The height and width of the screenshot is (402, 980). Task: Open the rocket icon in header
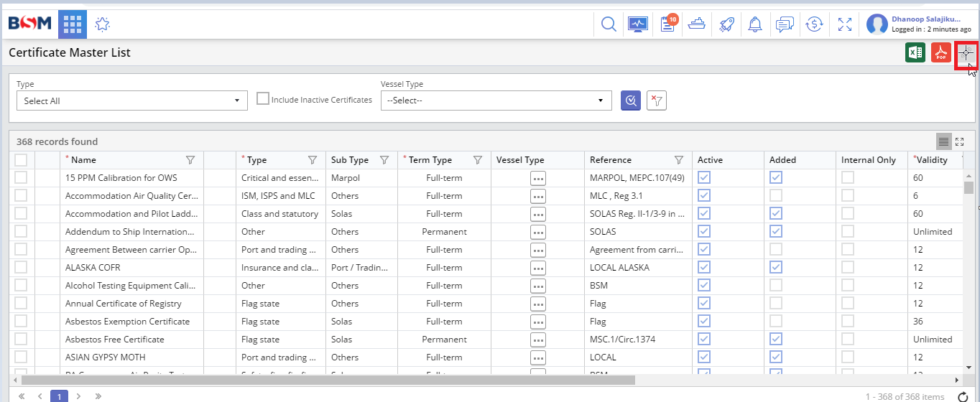726,24
